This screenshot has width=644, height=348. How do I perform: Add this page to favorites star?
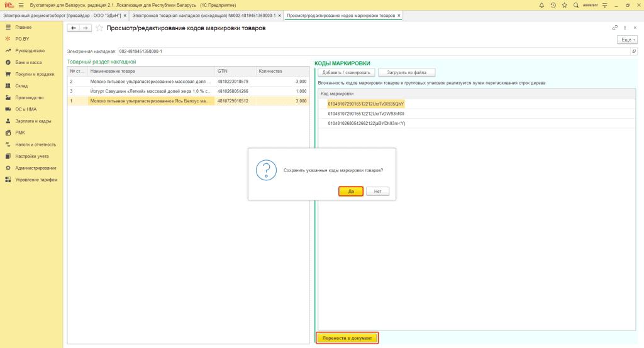(99, 28)
